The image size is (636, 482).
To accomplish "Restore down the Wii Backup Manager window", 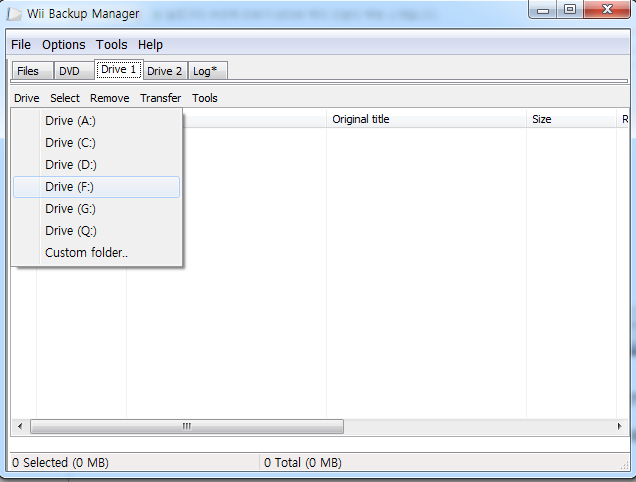I will 570,10.
